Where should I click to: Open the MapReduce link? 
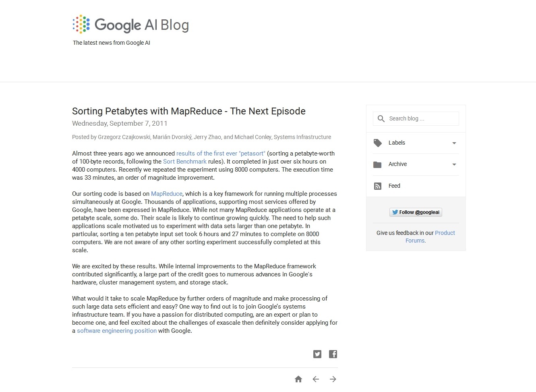[x=166, y=194]
